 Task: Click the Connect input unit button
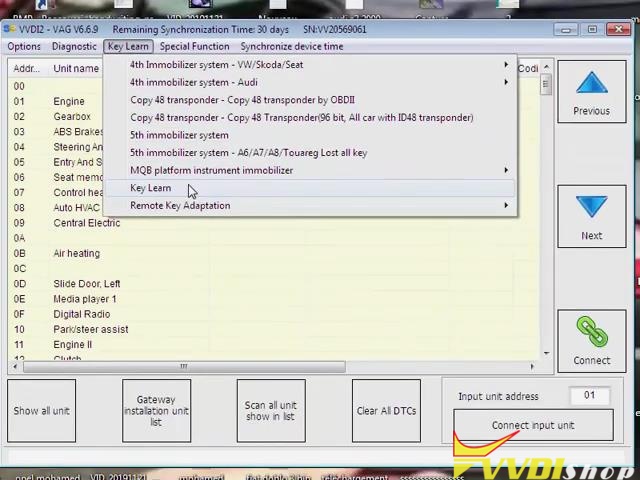pyautogui.click(x=533, y=425)
